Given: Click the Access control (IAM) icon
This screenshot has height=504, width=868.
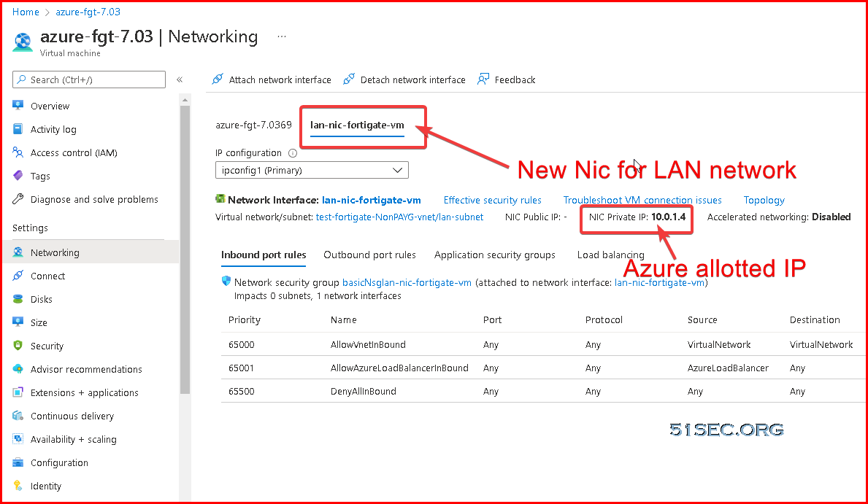Looking at the screenshot, I should click(x=18, y=152).
